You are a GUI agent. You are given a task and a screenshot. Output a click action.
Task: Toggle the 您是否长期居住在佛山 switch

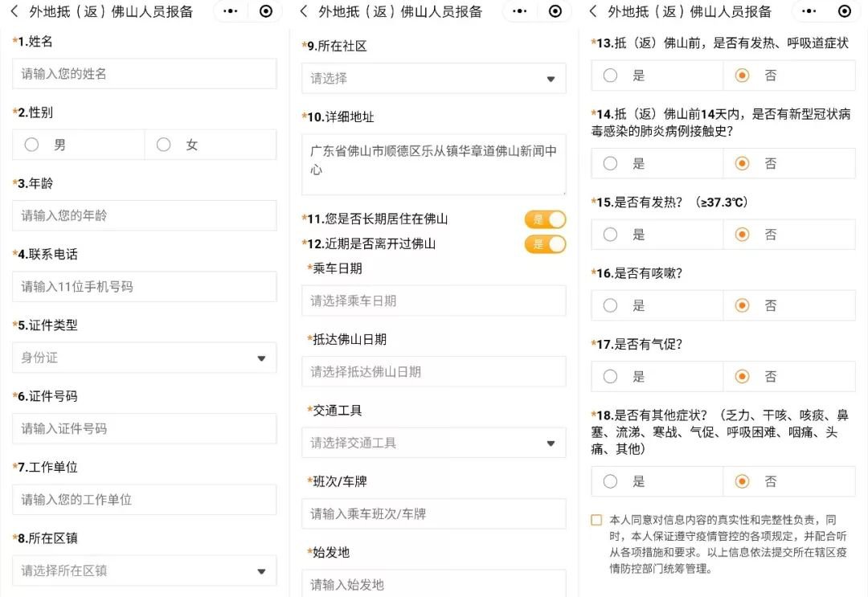pyautogui.click(x=545, y=219)
